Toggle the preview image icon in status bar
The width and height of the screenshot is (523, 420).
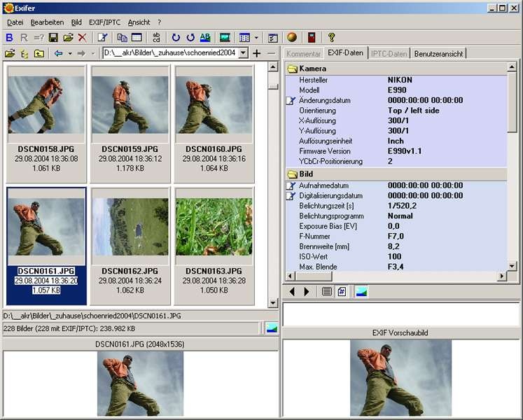pos(271,328)
